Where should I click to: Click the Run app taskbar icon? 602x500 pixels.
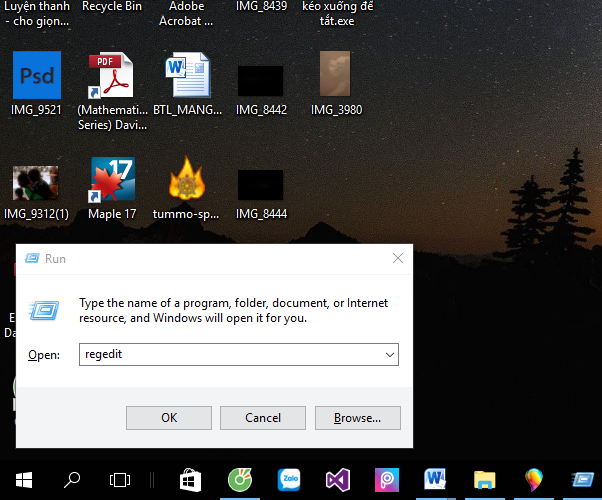click(583, 480)
